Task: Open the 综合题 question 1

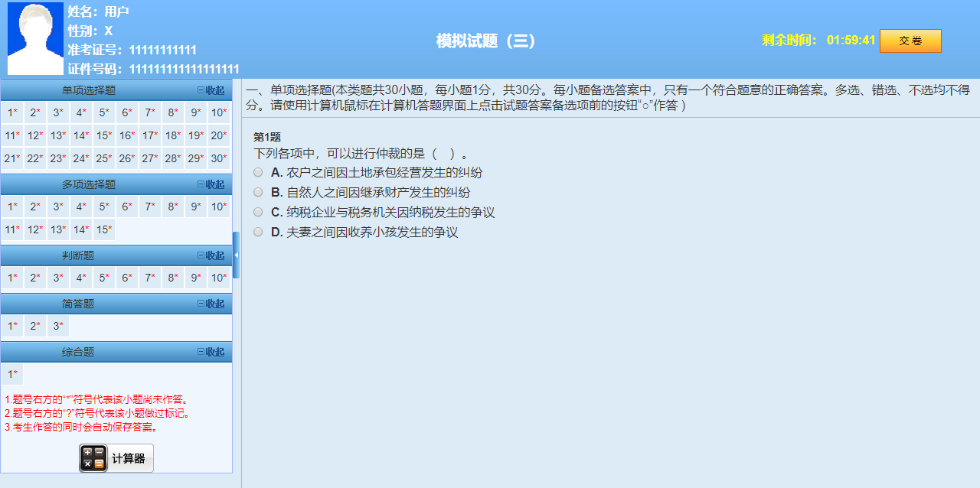Action: click(x=11, y=373)
